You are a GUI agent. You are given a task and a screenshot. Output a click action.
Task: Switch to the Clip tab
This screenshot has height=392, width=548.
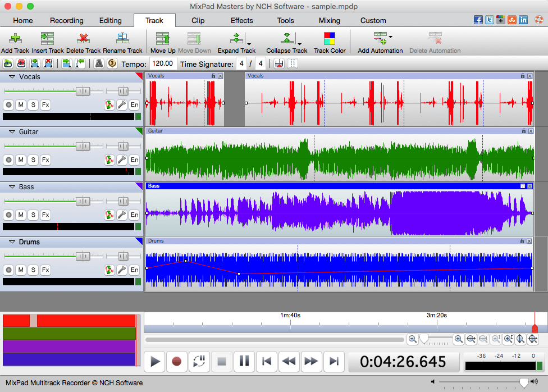(198, 20)
